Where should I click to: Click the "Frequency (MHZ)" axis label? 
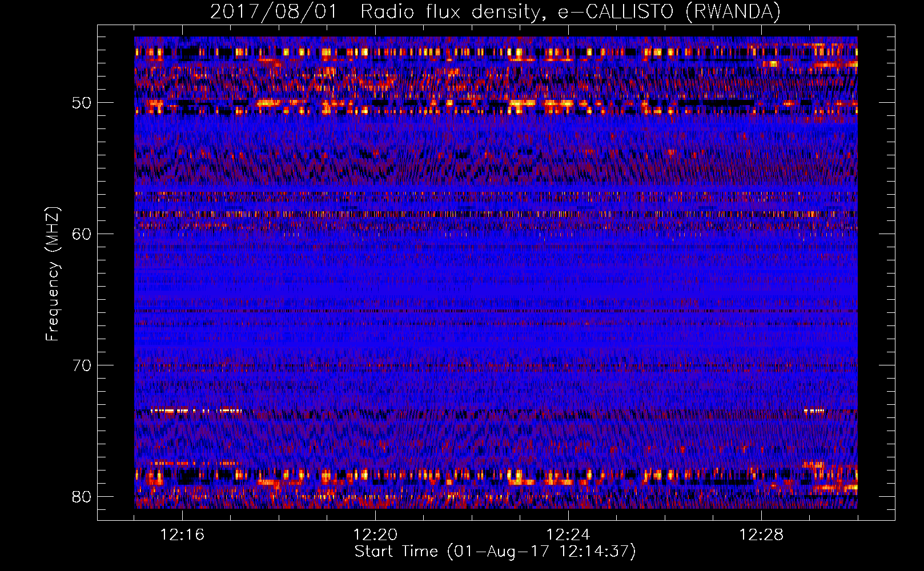click(x=52, y=274)
